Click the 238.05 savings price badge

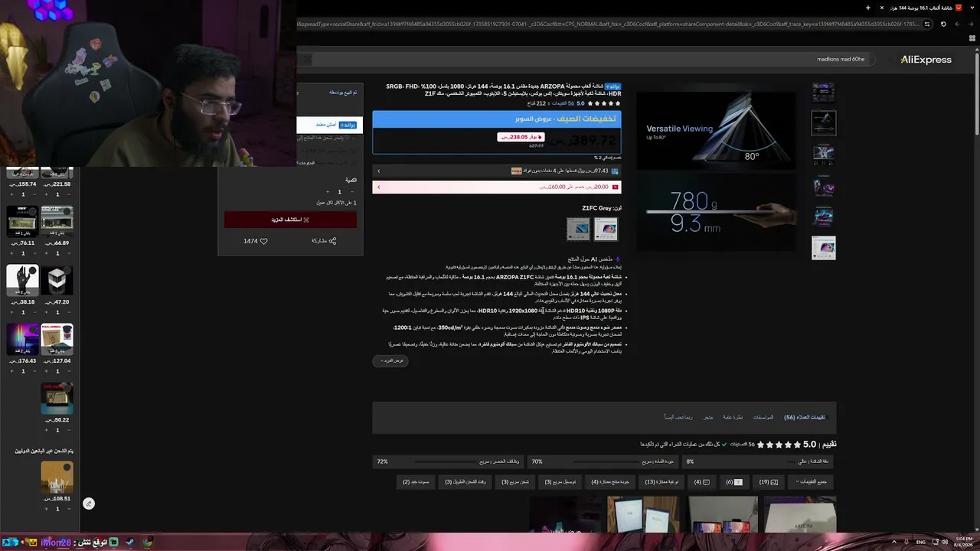521,137
